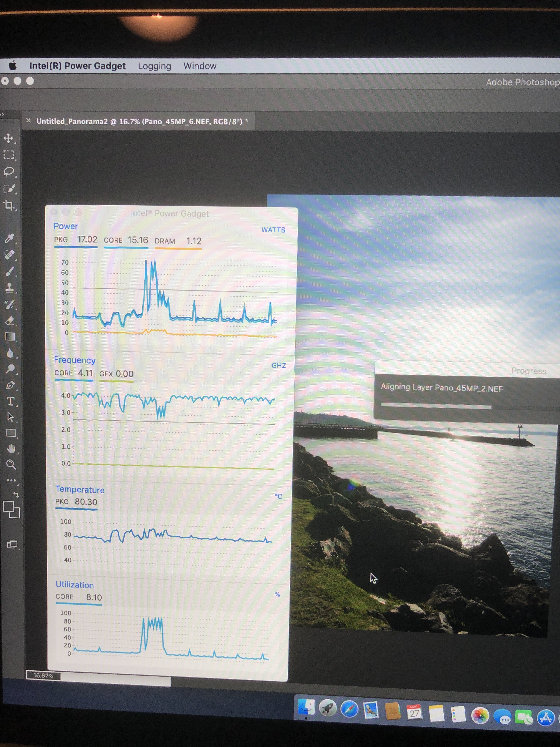
Task: Open the Logging menu
Action: coord(154,66)
